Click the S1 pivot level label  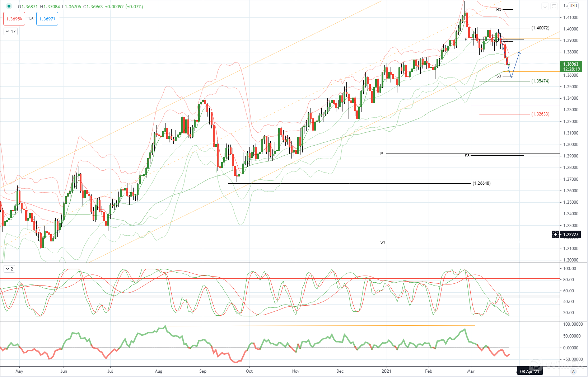pos(383,242)
